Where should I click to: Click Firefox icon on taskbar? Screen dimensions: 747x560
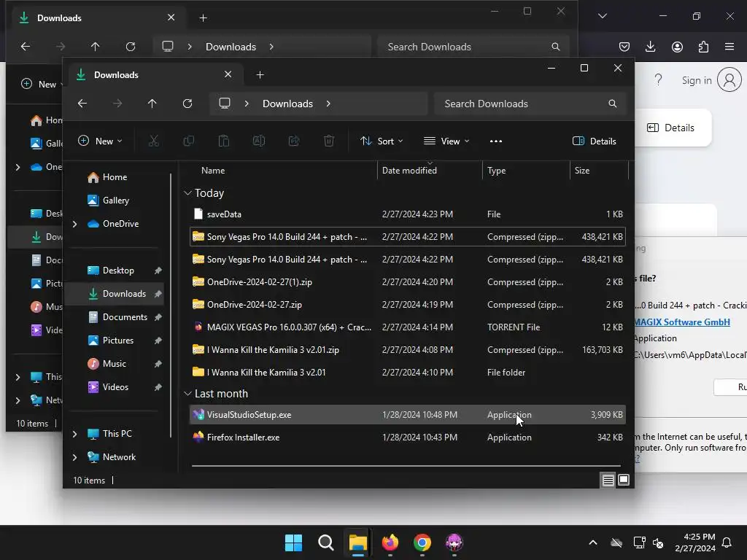(x=390, y=542)
